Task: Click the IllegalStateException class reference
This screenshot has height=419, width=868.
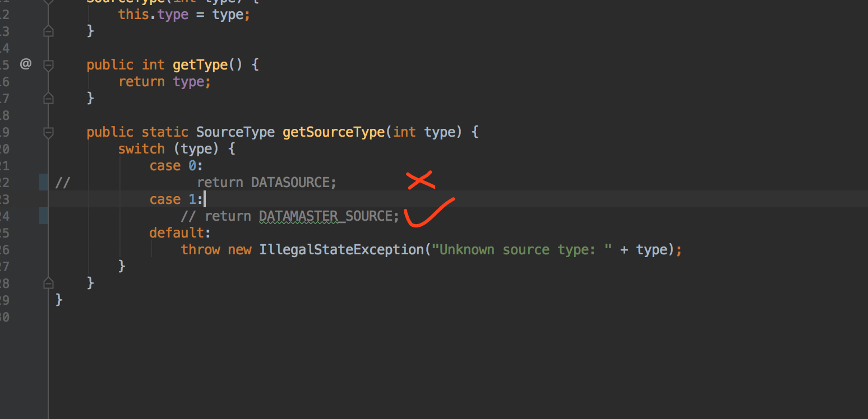Action: [341, 250]
